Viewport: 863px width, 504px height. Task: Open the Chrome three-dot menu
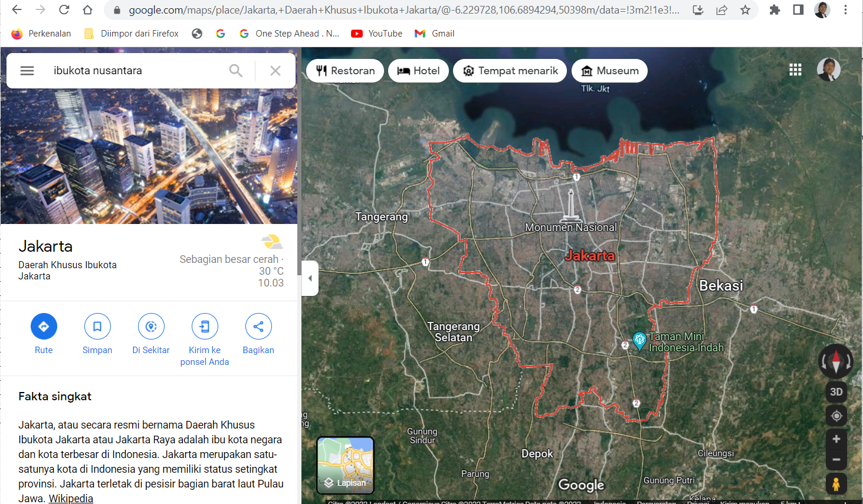click(845, 10)
